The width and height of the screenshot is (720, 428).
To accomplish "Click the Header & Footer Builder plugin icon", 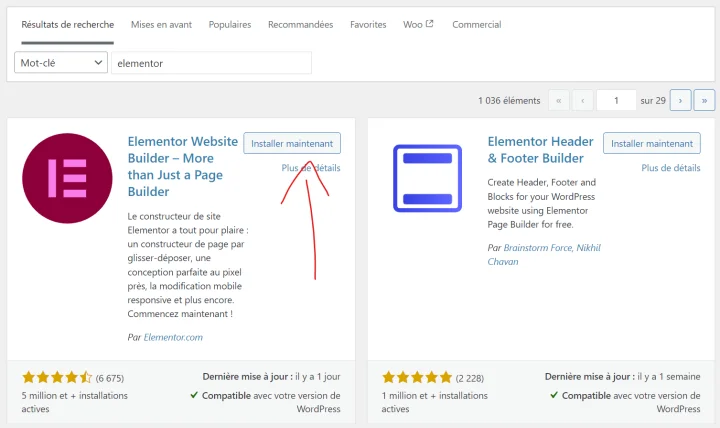I will pyautogui.click(x=428, y=178).
